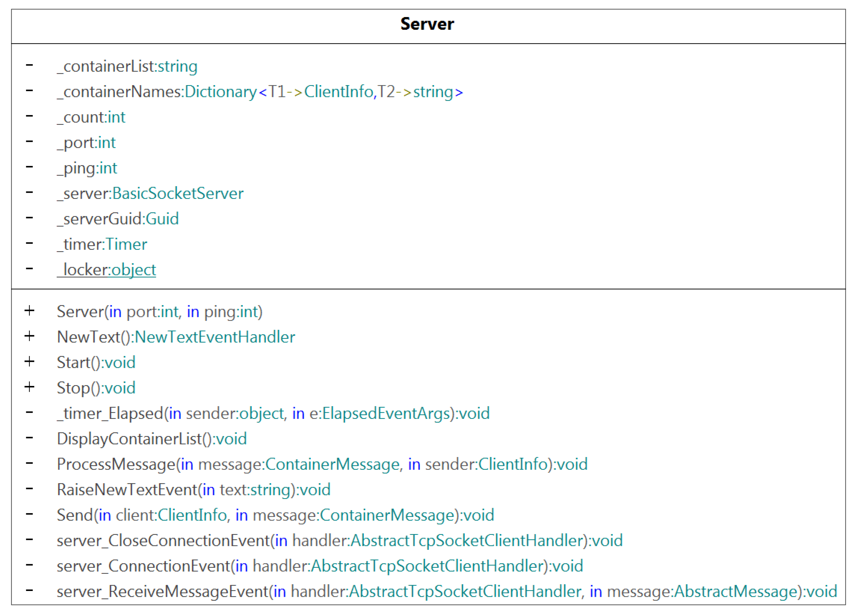
Task: Click the Stop():void method
Action: (96, 388)
